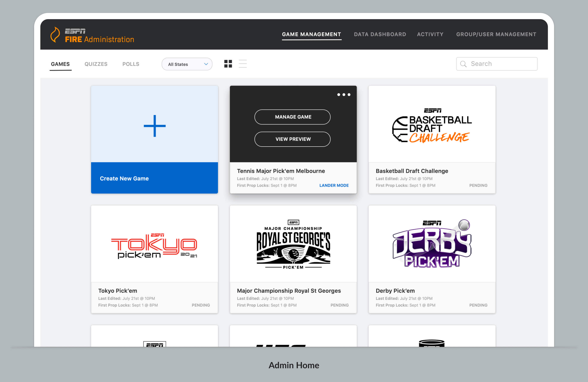Click the ESPN FIRE flame logo
The image size is (588, 382).
pos(55,35)
